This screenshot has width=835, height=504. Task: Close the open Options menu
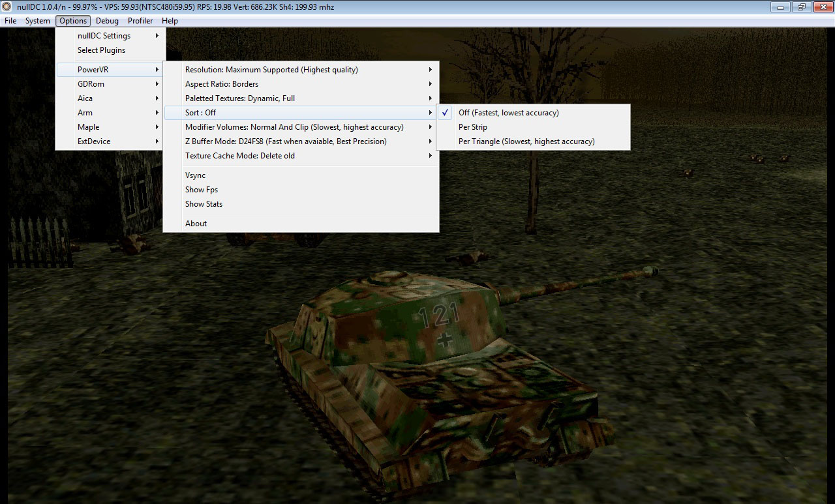click(73, 21)
